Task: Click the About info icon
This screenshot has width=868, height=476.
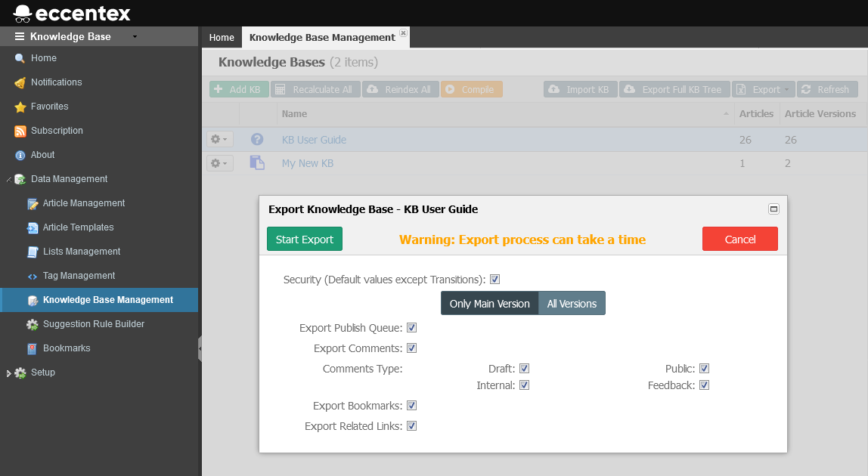Action: (20, 156)
